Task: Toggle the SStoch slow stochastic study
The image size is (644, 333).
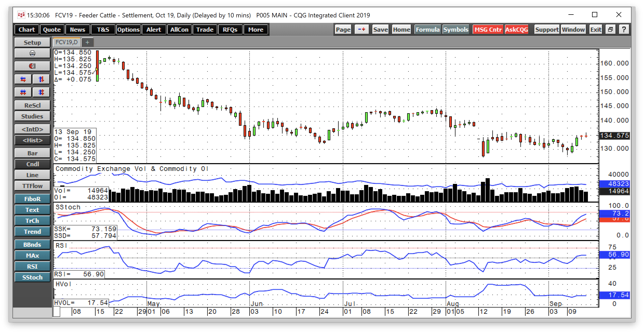Action: pos(32,277)
